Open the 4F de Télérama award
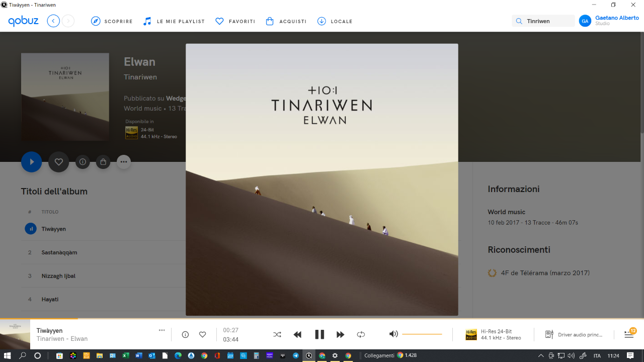Image resolution: width=644 pixels, height=362 pixels. [x=545, y=273]
